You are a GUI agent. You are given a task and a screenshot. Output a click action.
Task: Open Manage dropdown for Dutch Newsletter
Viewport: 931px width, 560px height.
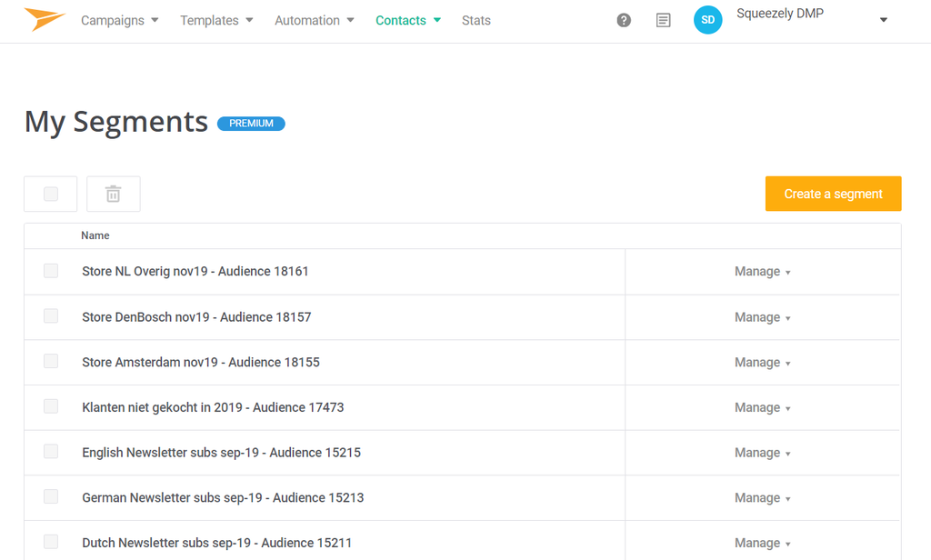click(763, 543)
